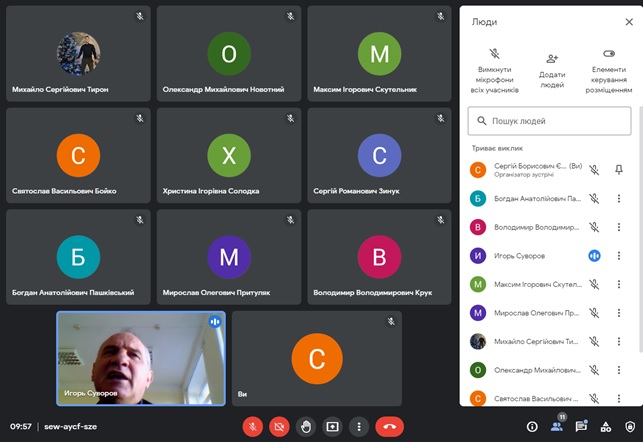The image size is (643, 442).
Task: Toggle your camera in bottom bar
Action: tap(280, 426)
